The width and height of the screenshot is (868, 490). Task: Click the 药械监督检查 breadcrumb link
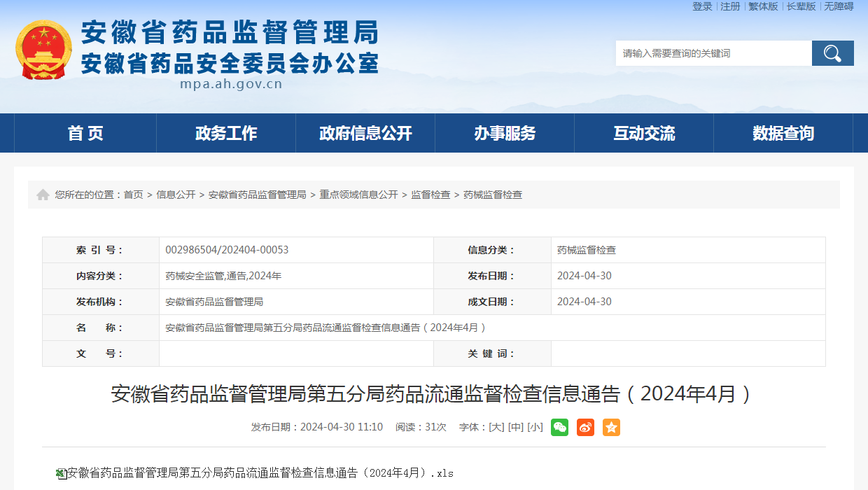click(493, 195)
